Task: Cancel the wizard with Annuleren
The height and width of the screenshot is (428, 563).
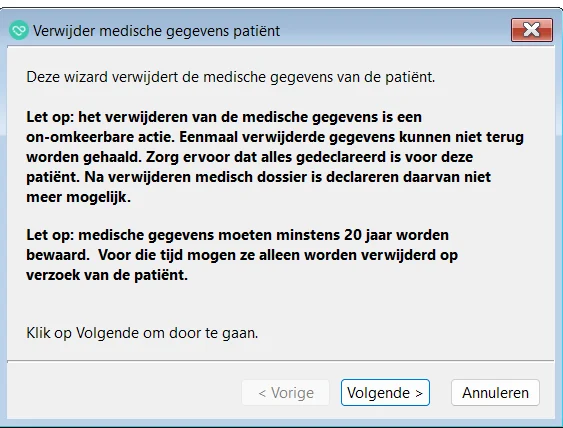Action: point(495,392)
